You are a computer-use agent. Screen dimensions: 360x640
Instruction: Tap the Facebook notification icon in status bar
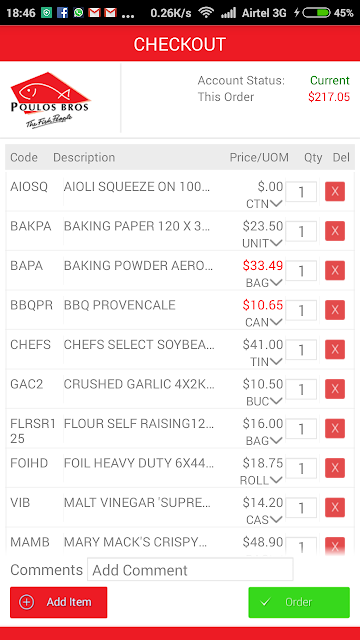[62, 13]
